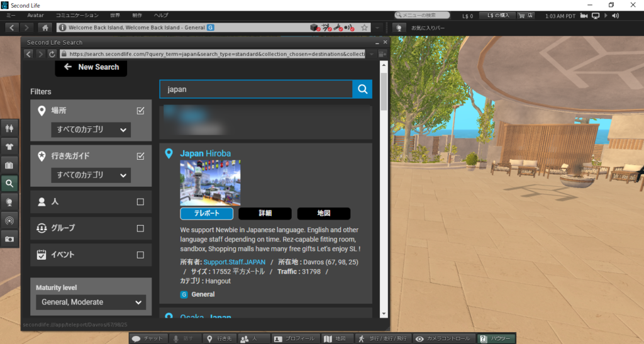Open チャット in the bottom toolbar
Screen dimensions: 644x344
147,339
